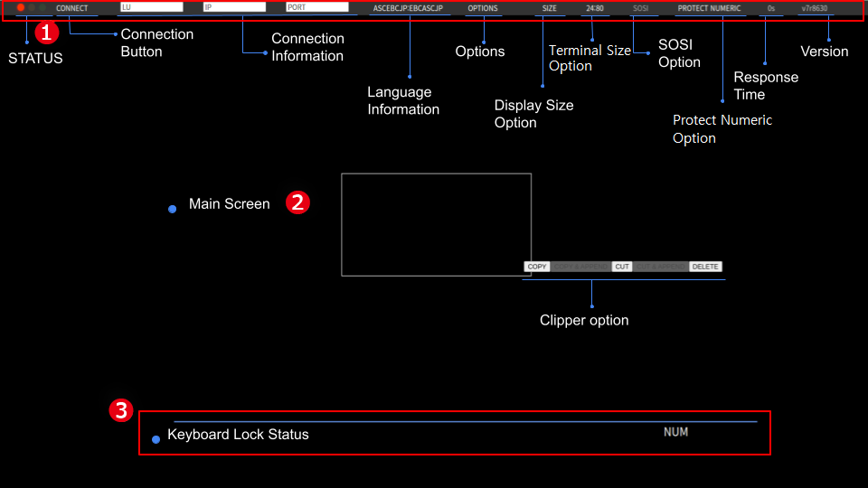The image size is (868, 488).
Task: Open the OPTIONS menu
Action: (x=483, y=8)
